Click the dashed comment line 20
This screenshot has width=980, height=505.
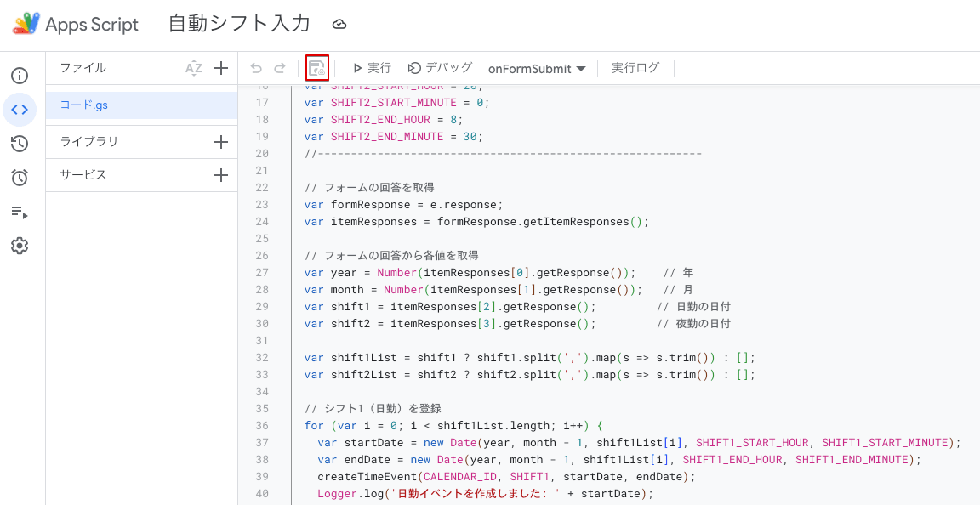(503, 153)
